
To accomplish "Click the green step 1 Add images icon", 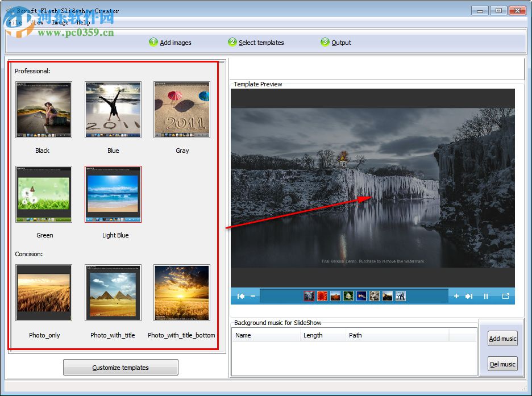I will tap(153, 42).
